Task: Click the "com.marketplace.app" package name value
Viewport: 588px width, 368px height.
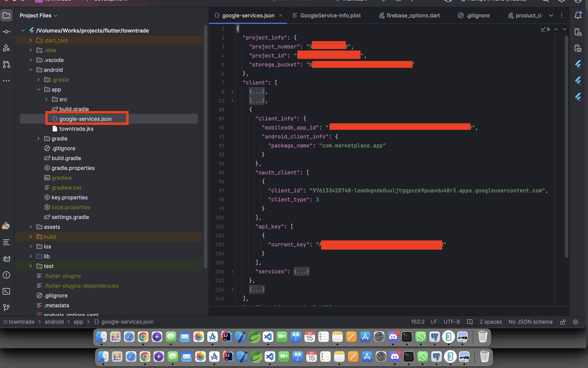Action: tap(352, 146)
